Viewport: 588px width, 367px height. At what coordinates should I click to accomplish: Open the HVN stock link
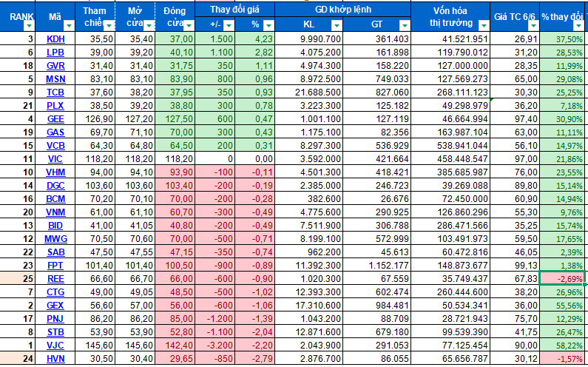coord(55,359)
